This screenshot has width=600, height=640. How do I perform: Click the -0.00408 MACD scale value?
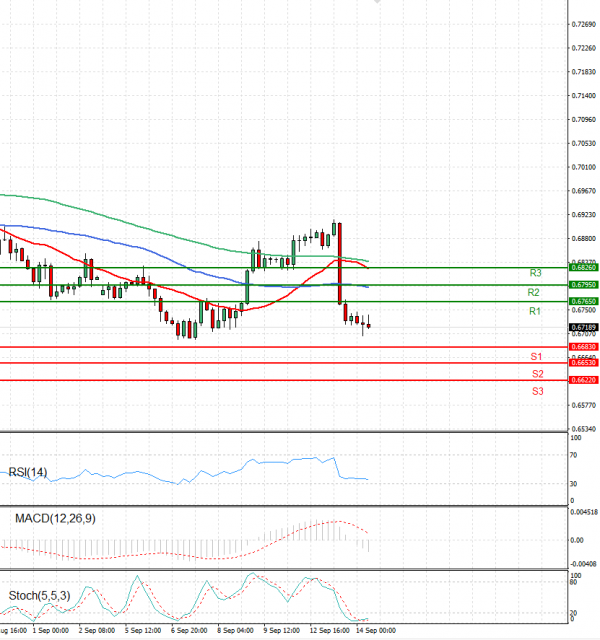coord(583,564)
